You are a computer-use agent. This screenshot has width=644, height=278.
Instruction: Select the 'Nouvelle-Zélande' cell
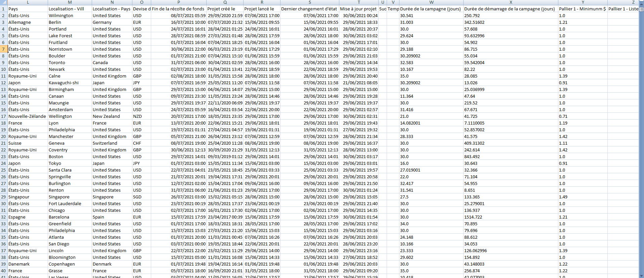click(x=28, y=116)
